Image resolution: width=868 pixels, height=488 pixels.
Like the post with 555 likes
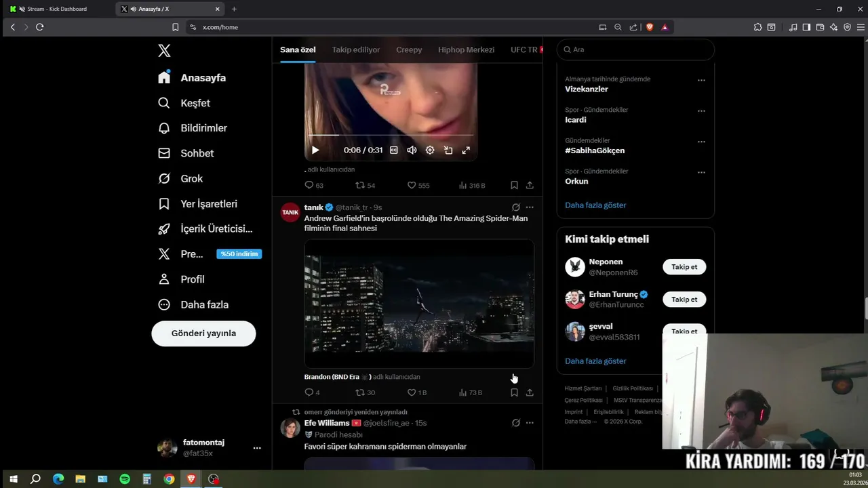(418, 185)
